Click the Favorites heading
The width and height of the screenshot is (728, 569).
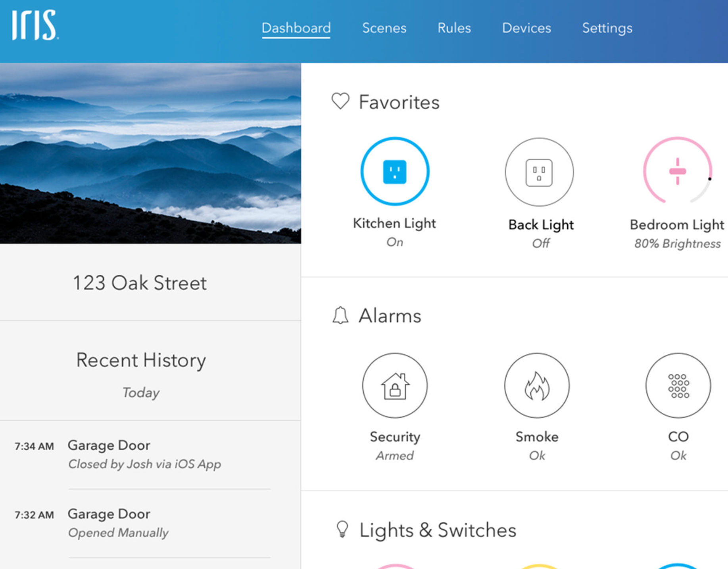coord(399,102)
